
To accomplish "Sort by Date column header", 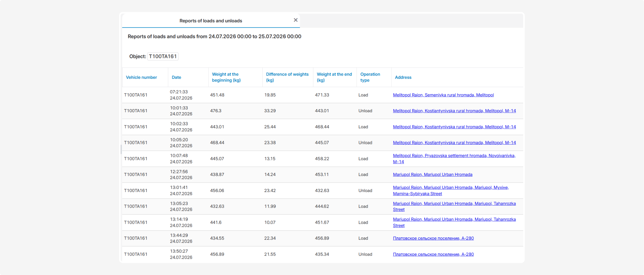I will click(176, 77).
